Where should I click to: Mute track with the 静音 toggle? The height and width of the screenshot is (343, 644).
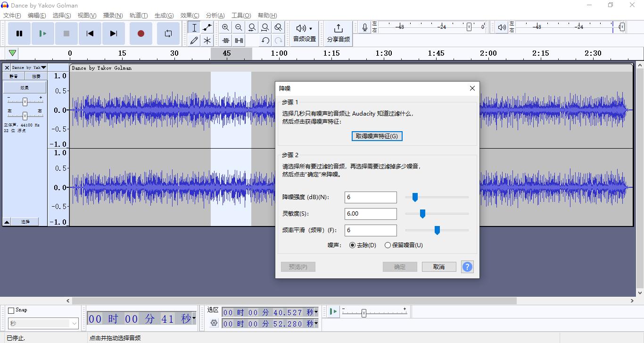pos(14,75)
